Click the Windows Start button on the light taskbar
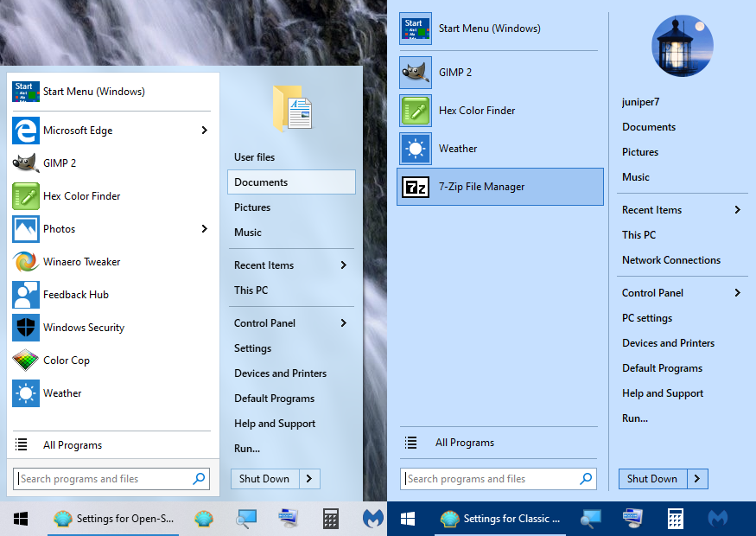Screen dimensions: 756x536 (x=21, y=519)
